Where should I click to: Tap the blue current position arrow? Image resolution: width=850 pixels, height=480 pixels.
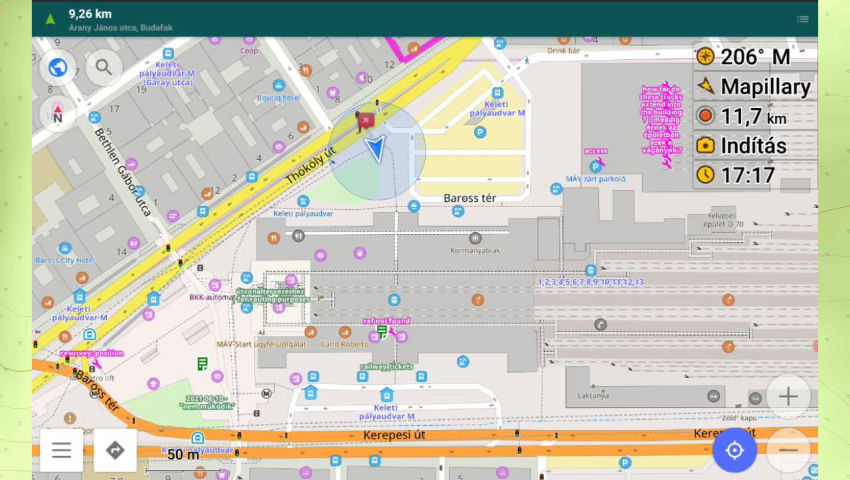pyautogui.click(x=376, y=149)
